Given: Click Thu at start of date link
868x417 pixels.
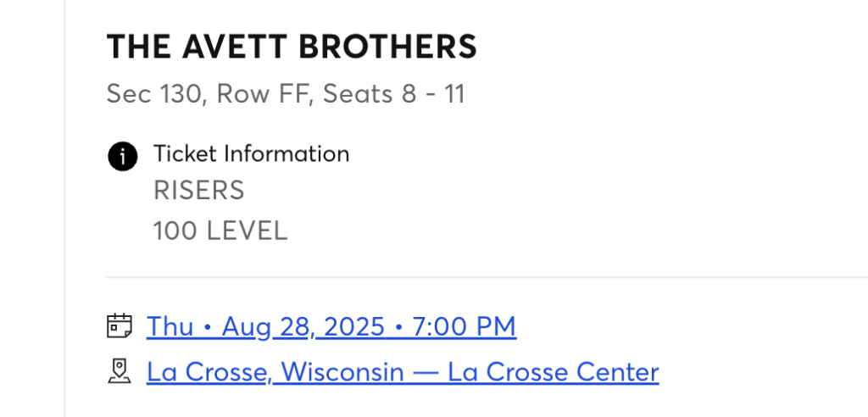Looking at the screenshot, I should [170, 326].
